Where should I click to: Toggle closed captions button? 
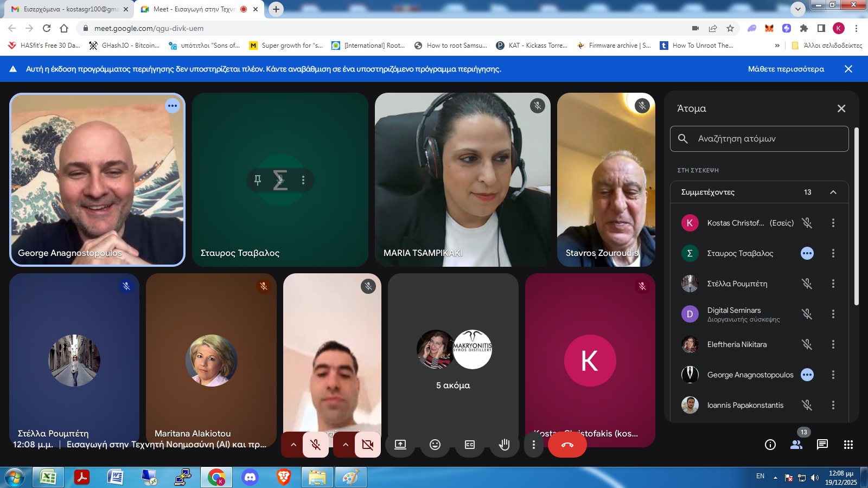(x=470, y=445)
